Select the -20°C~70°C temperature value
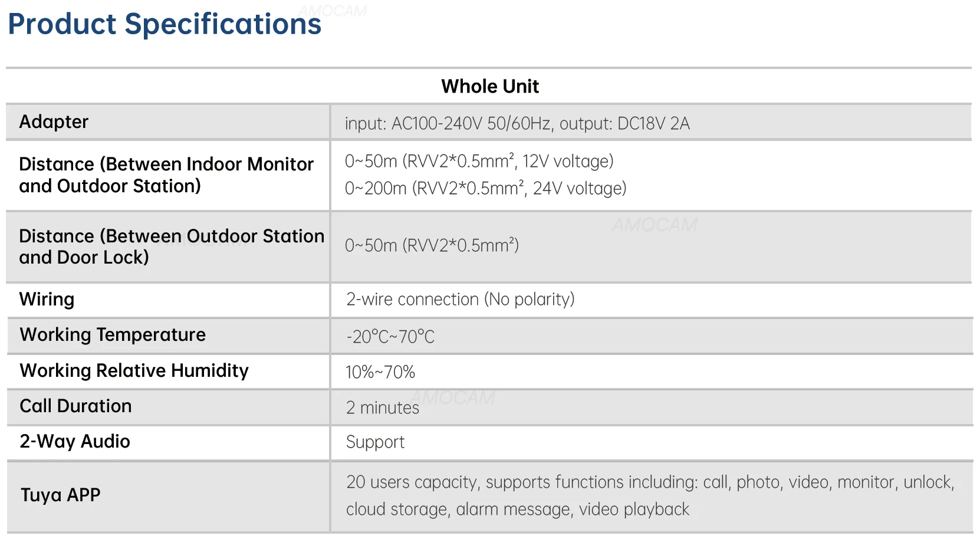Screen dimensions: 980x539 pyautogui.click(x=390, y=337)
